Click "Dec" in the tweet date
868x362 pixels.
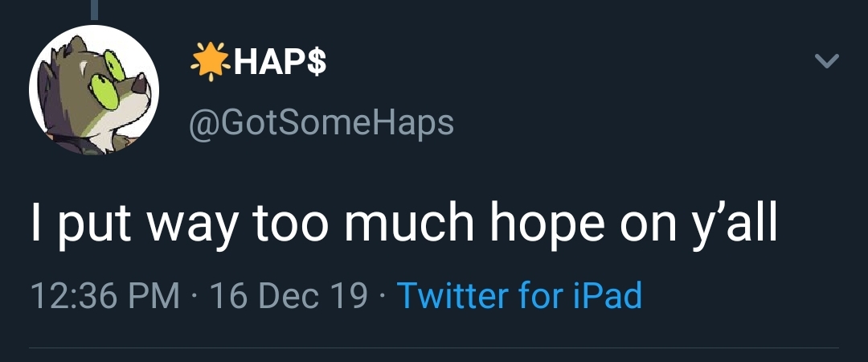point(287,296)
